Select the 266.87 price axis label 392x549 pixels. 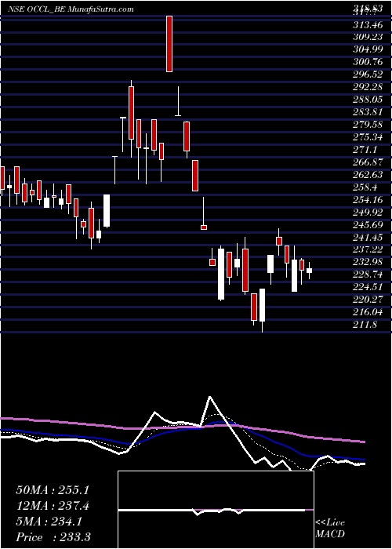pos(368,162)
